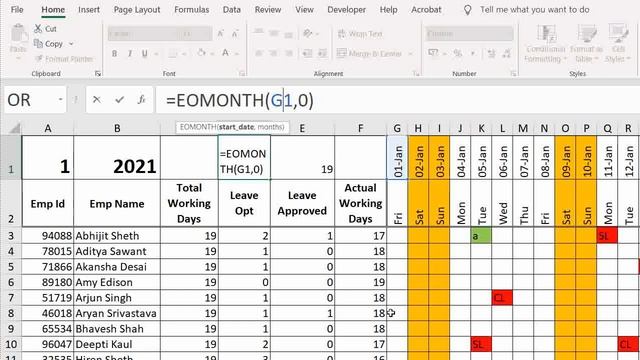Switch to the Page Layout tab
Viewport: 640px width, 360px height.
[x=137, y=9]
